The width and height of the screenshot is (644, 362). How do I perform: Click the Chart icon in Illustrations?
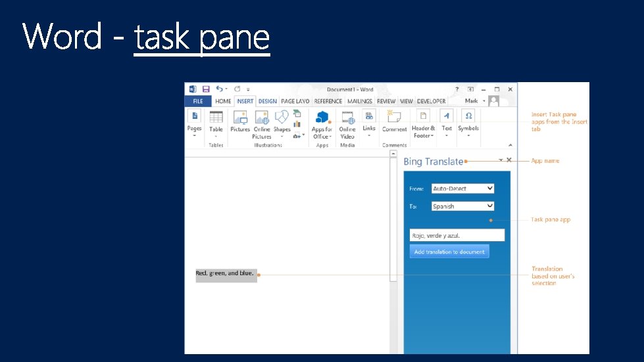pyautogui.click(x=297, y=124)
